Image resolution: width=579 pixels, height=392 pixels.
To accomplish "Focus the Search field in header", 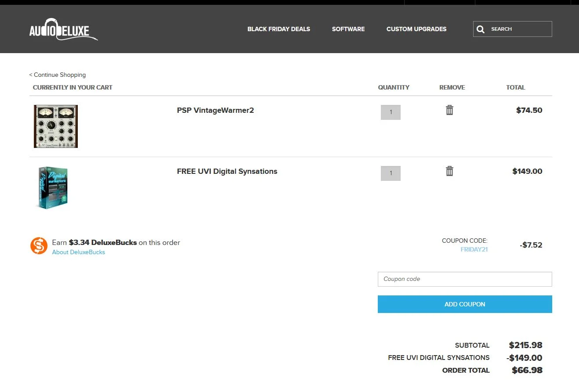I will click(x=513, y=29).
